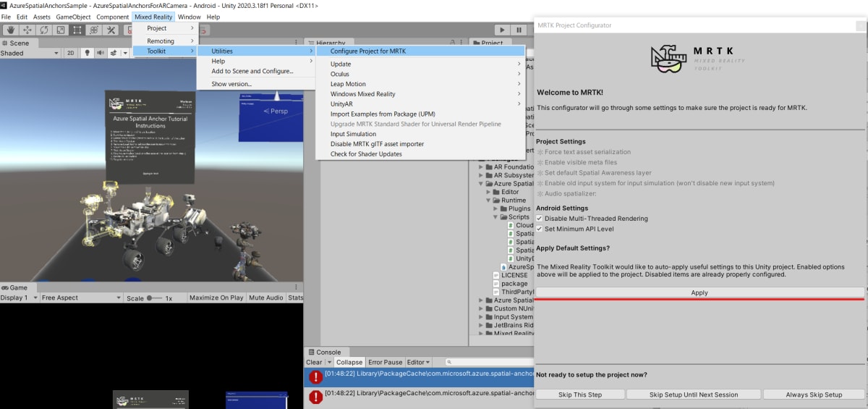Open the Editor dropdown in Console
868x409 pixels.
(418, 362)
